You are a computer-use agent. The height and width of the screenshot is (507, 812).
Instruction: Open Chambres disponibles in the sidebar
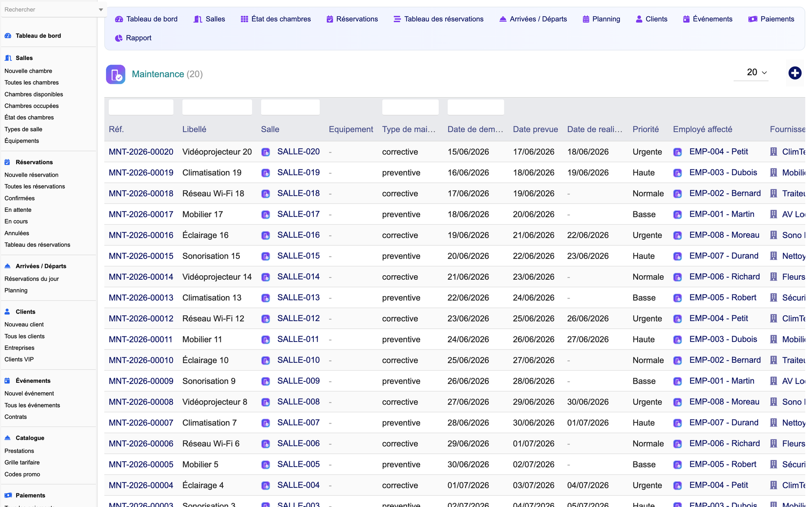(34, 94)
